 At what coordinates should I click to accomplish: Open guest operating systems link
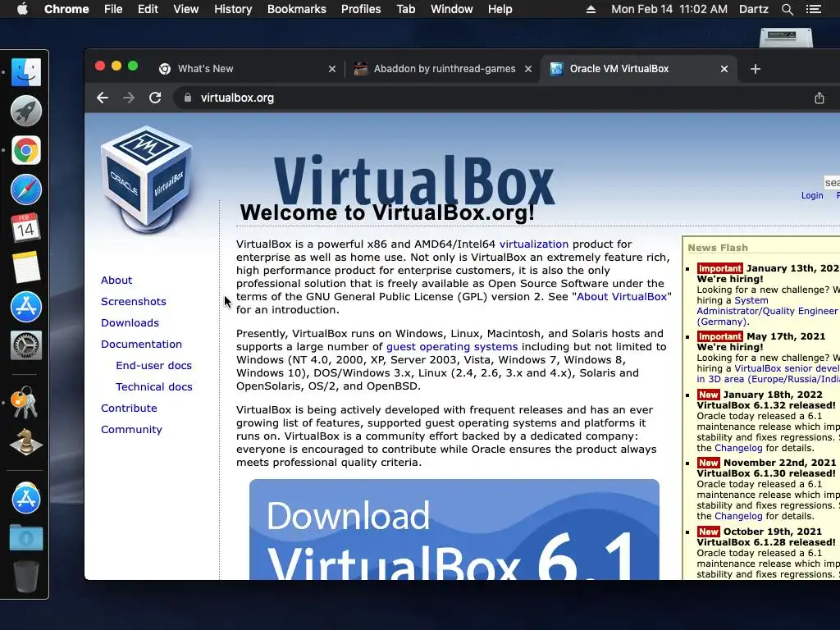coord(452,347)
